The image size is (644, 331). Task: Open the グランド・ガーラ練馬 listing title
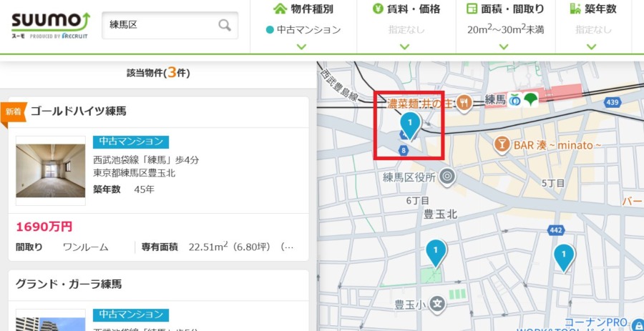coord(69,284)
